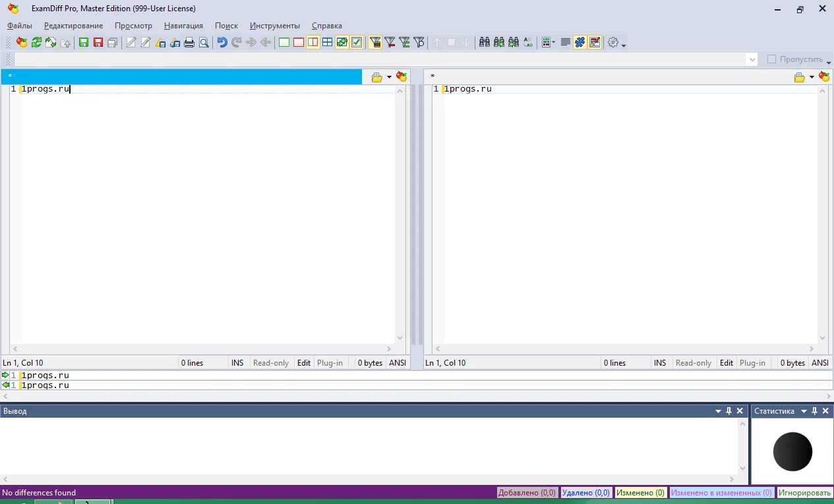
Task: Open the Поиск menu
Action: pos(226,26)
